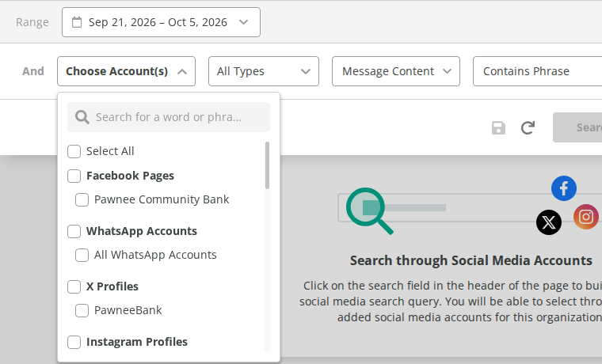Click the large green magnifying glass illustration

coord(369,211)
